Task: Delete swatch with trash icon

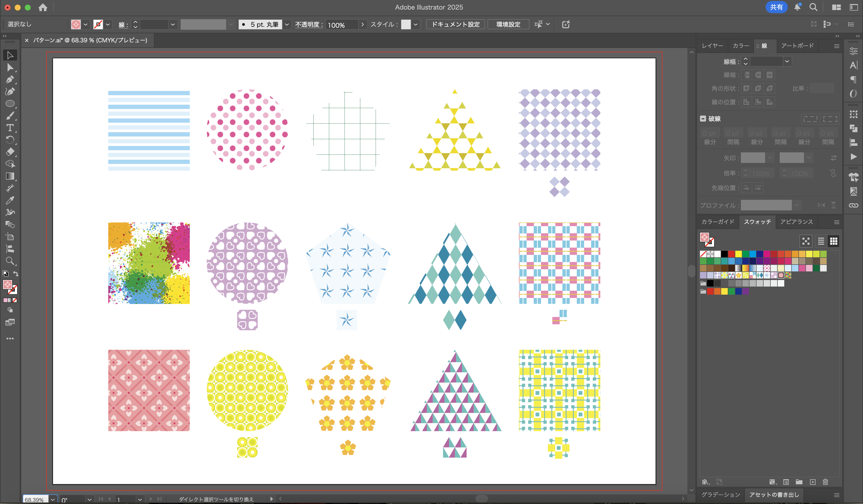Action: [x=825, y=482]
